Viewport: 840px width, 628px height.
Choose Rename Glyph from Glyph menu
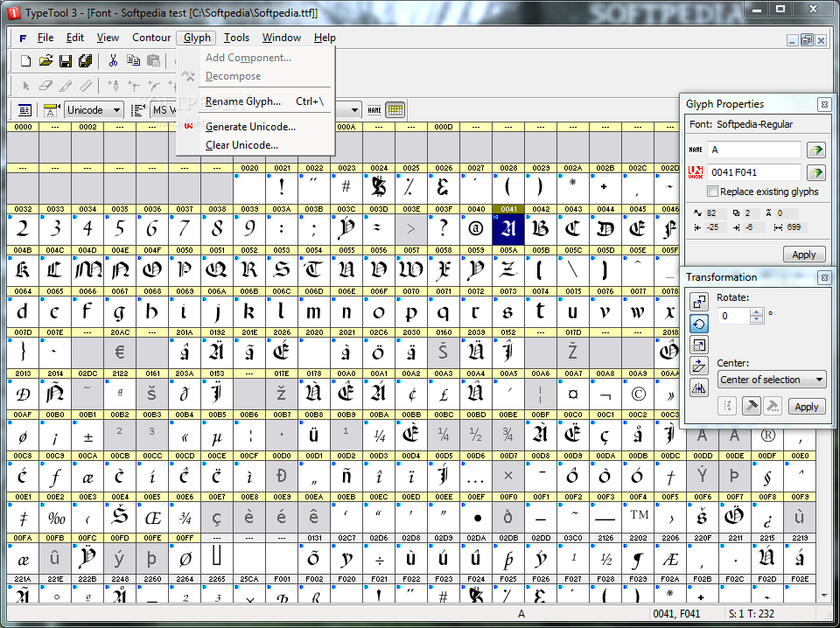[x=255, y=101]
